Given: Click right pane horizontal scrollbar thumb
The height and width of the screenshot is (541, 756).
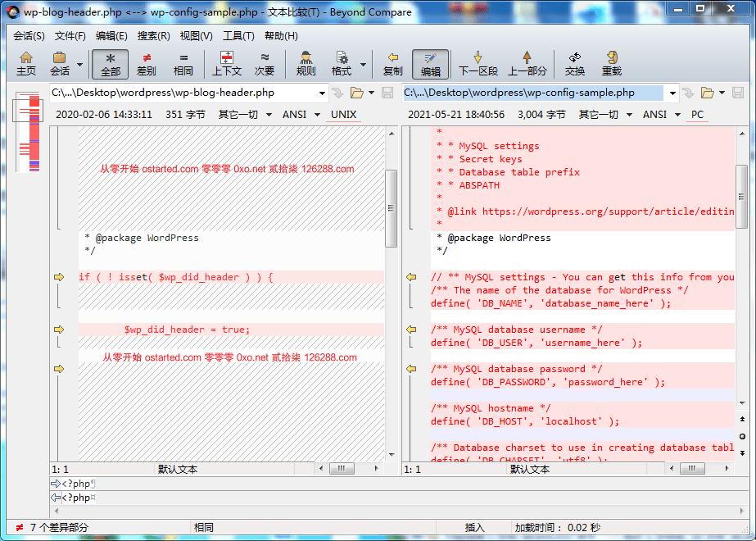Looking at the screenshot, I should 692,468.
